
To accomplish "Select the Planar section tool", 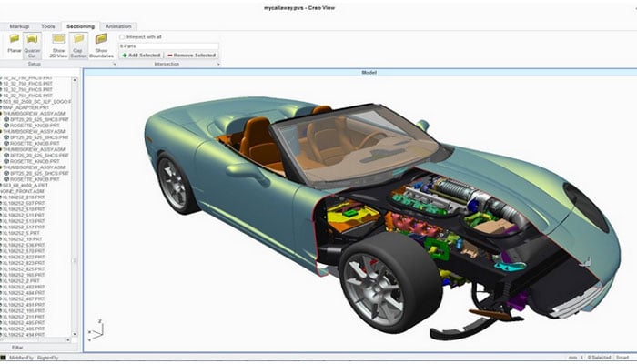I will coord(15,45).
